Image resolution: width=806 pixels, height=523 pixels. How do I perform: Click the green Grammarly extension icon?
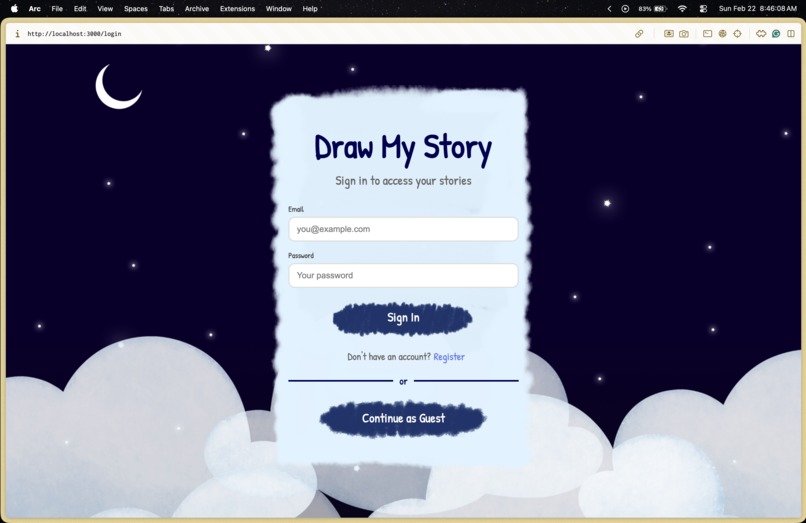(776, 33)
